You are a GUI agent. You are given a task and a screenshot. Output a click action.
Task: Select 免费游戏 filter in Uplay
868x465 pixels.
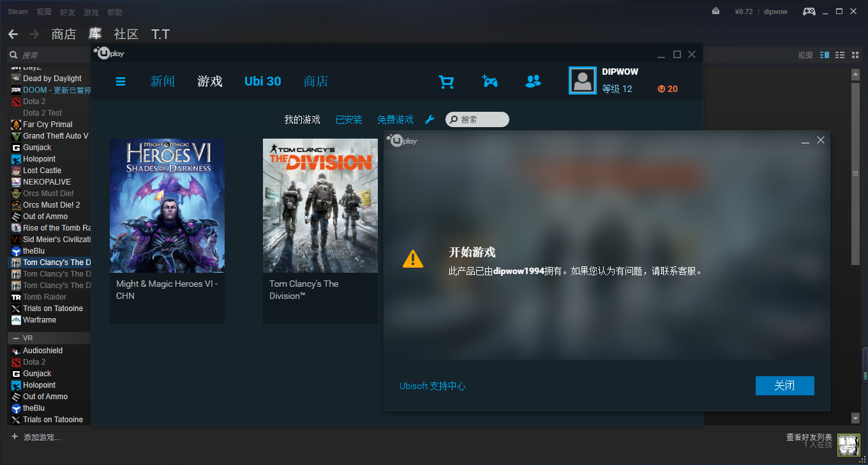(395, 119)
